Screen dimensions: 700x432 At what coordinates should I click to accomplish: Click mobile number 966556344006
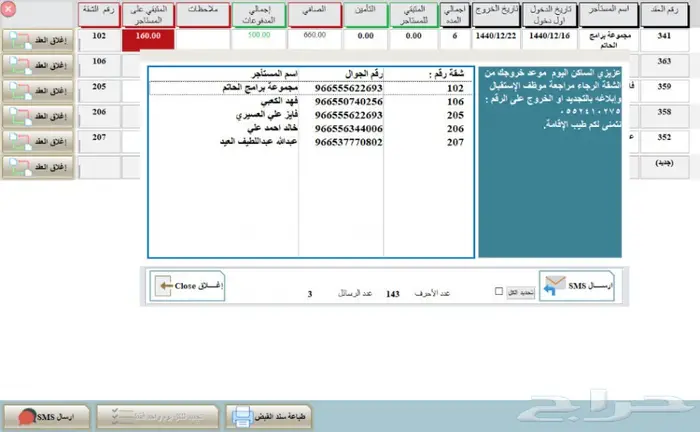click(349, 129)
